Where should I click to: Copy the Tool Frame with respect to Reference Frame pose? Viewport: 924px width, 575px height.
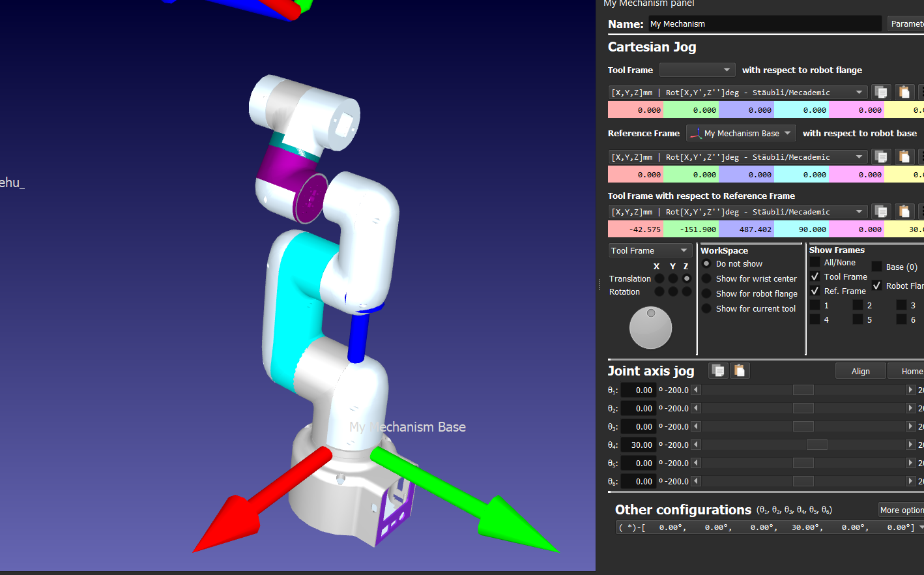(881, 211)
